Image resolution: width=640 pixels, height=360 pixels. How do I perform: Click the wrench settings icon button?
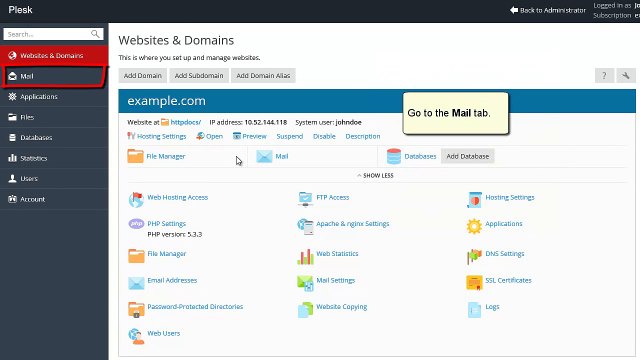pyautogui.click(x=626, y=76)
